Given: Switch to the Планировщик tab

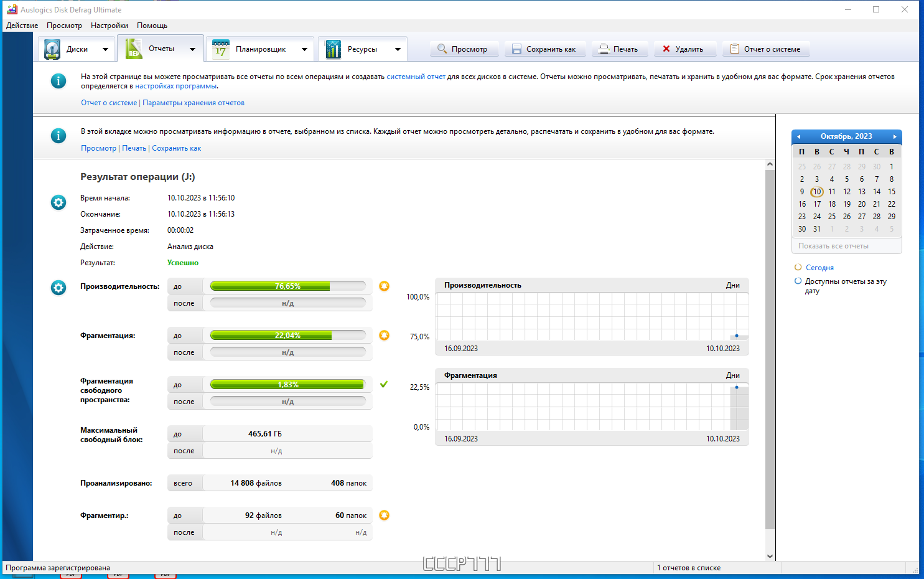Looking at the screenshot, I should [x=260, y=49].
